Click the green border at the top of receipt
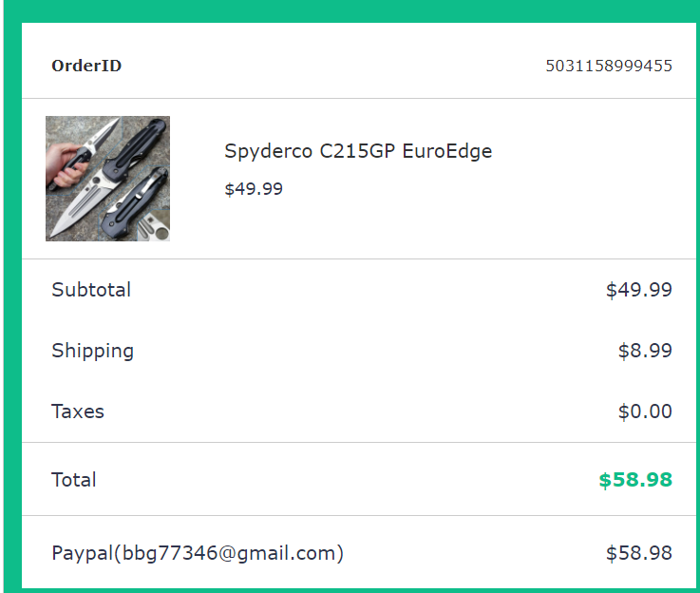This screenshot has height=593, width=700. [350, 10]
